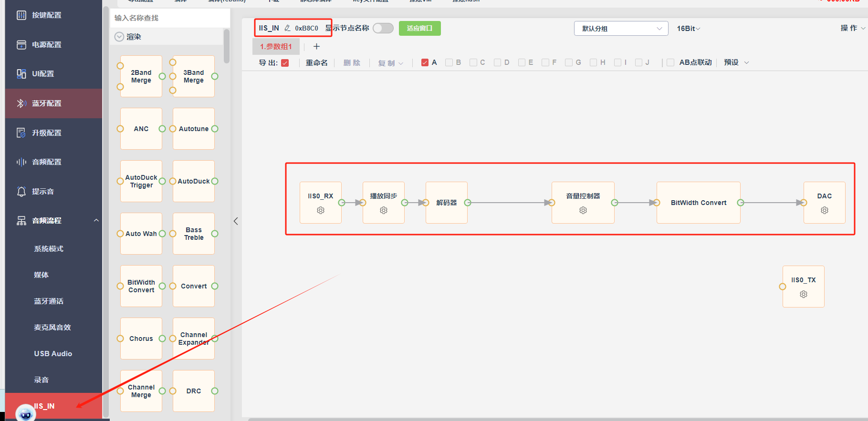This screenshot has height=421, width=868.
Task: Click the 输入名称查找 search field
Action: pos(170,18)
